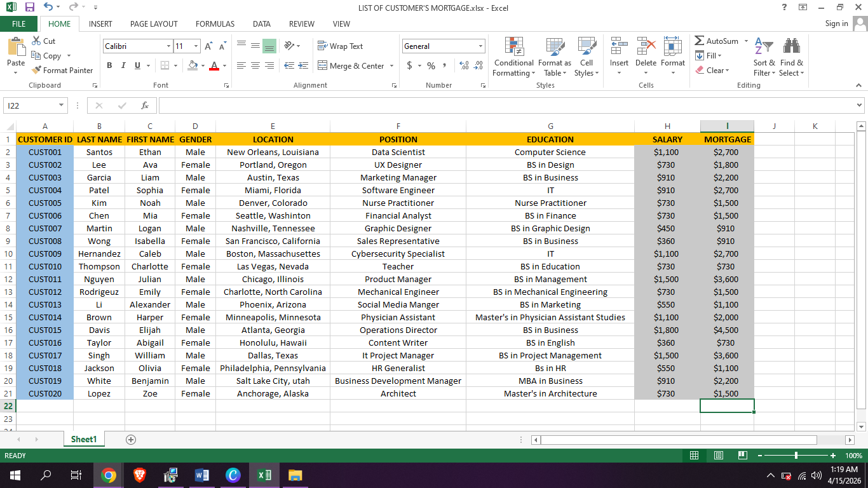The width and height of the screenshot is (868, 488).
Task: Select the Sheet1 sheet tab
Action: point(84,439)
